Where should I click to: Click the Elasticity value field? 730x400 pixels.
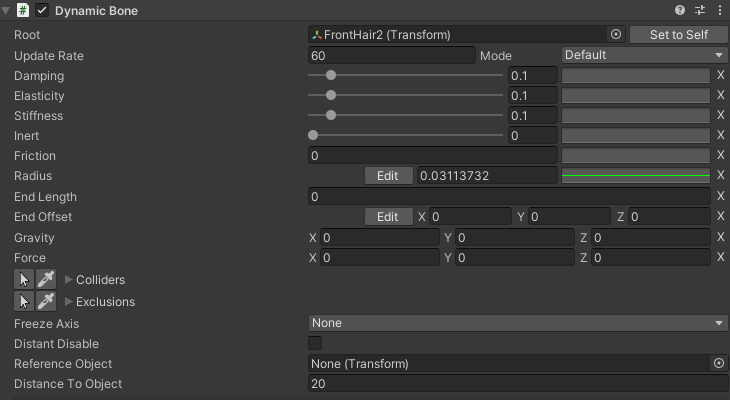pos(533,95)
